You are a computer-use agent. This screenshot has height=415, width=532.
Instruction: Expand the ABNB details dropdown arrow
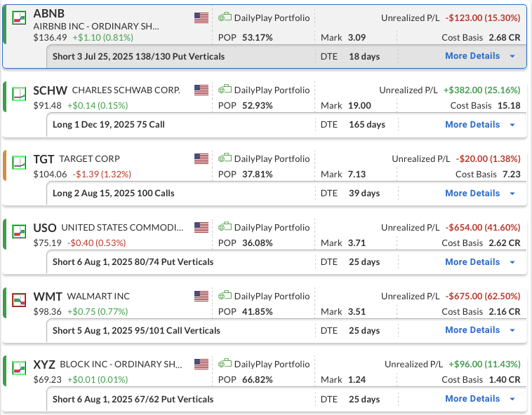tap(512, 56)
